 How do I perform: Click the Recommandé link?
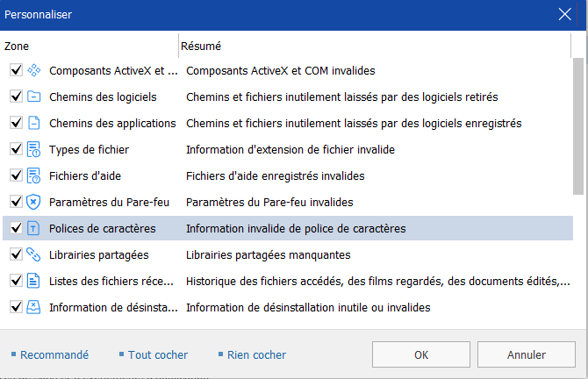tap(54, 354)
